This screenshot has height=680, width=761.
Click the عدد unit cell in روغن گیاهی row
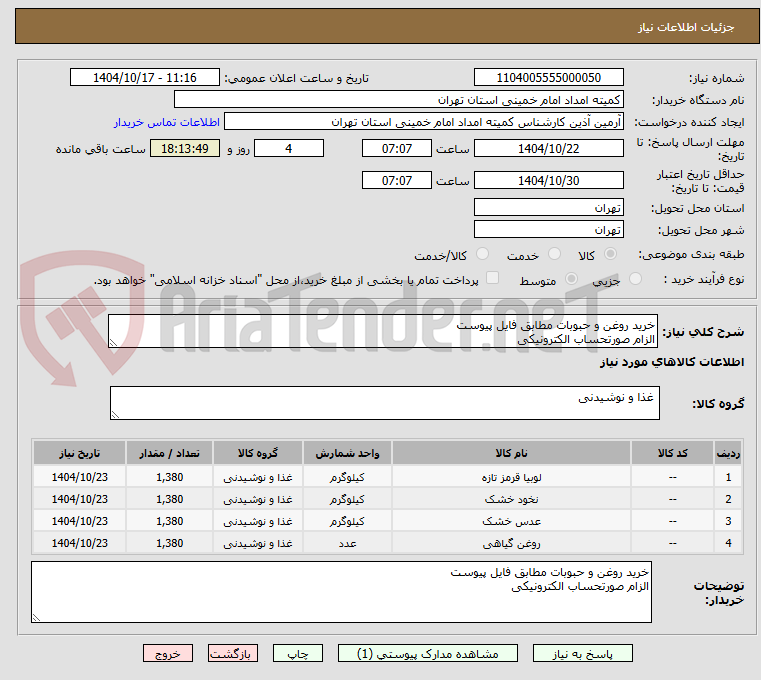point(347,544)
